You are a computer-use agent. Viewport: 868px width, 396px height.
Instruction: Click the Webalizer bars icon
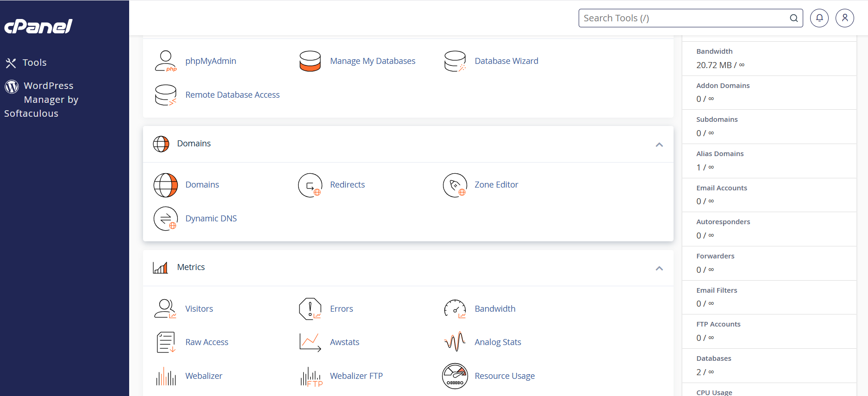(166, 376)
